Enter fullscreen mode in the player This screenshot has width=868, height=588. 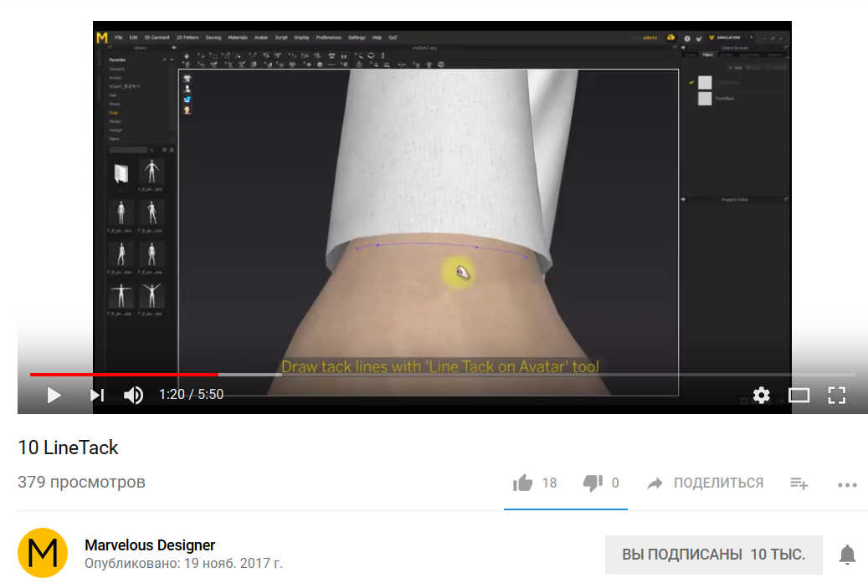click(836, 395)
